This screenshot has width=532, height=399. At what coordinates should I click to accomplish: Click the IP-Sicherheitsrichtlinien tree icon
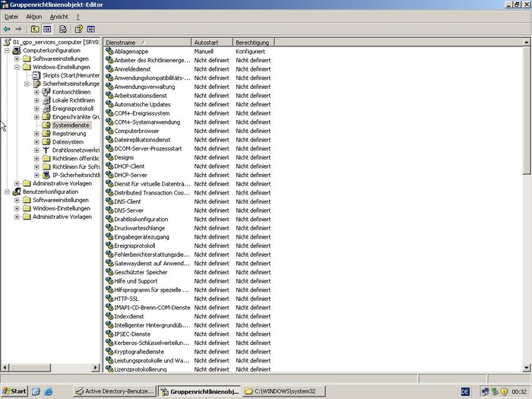point(46,175)
